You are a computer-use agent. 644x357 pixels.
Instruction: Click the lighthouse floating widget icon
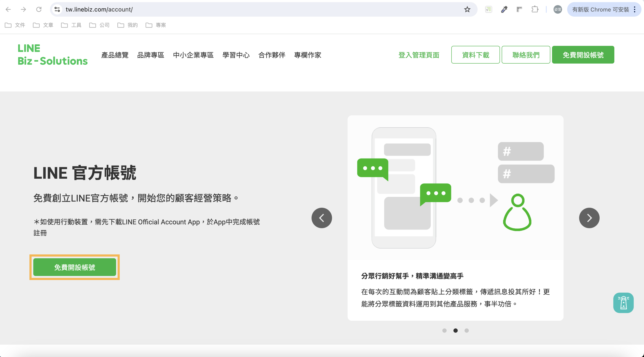(x=623, y=303)
